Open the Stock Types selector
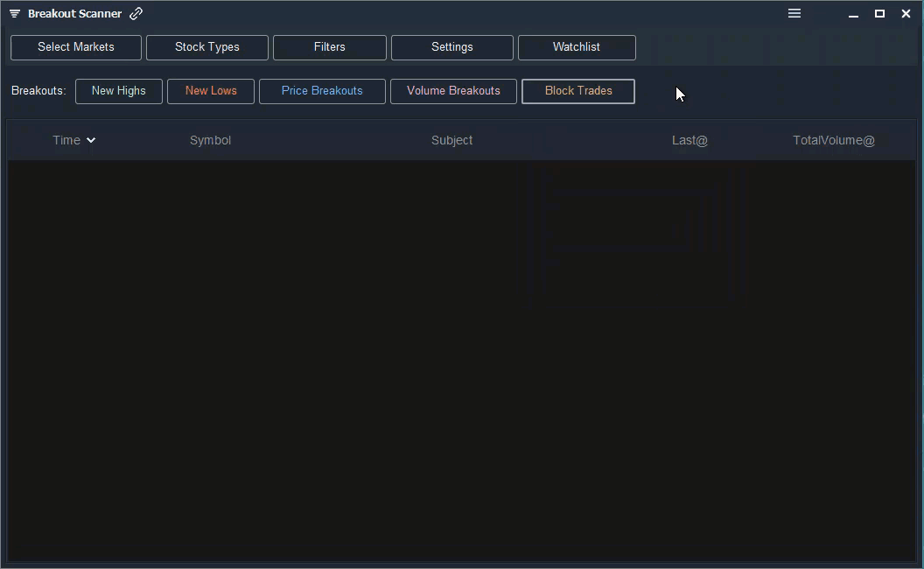Screen dimensions: 924x569 coord(206,47)
